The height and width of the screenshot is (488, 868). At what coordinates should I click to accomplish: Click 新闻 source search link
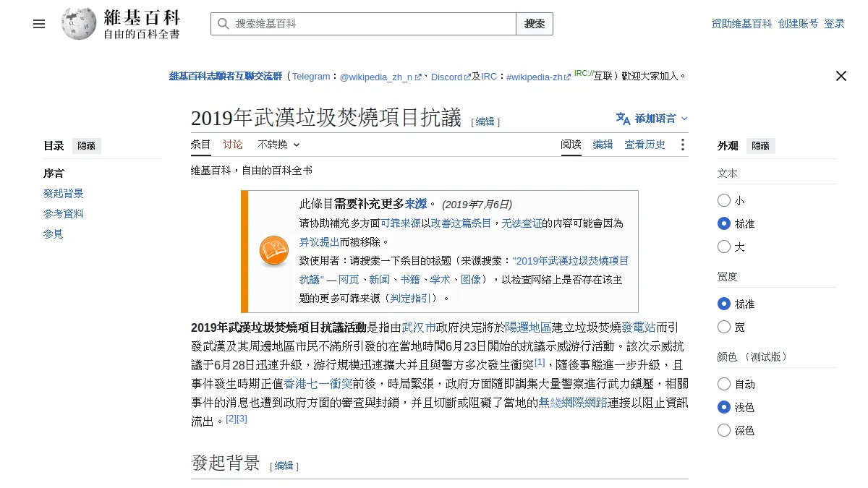click(x=379, y=280)
